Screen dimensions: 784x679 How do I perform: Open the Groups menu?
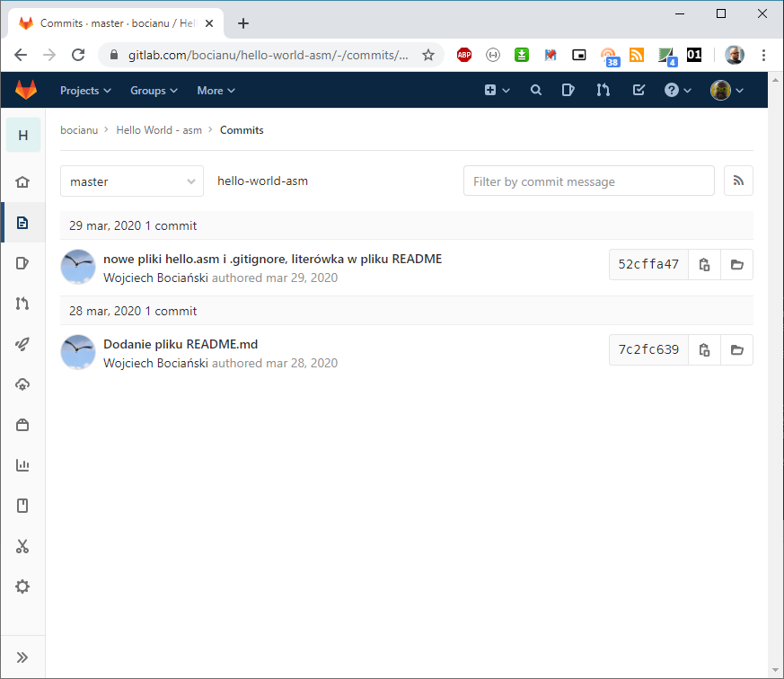pos(153,90)
